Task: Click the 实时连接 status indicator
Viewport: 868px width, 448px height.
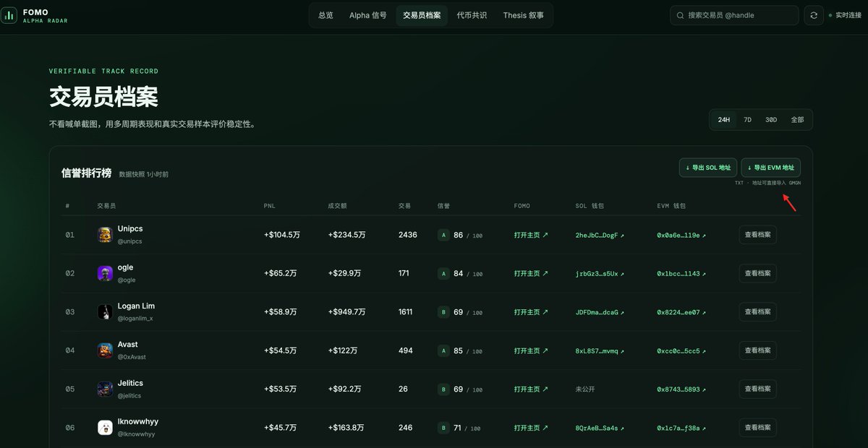Action: (x=845, y=15)
